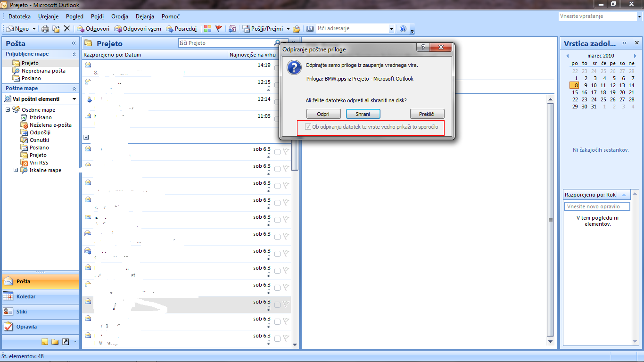This screenshot has width=644, height=362.
Task: Collapse the Osebne mape tree node
Action: coord(8,110)
